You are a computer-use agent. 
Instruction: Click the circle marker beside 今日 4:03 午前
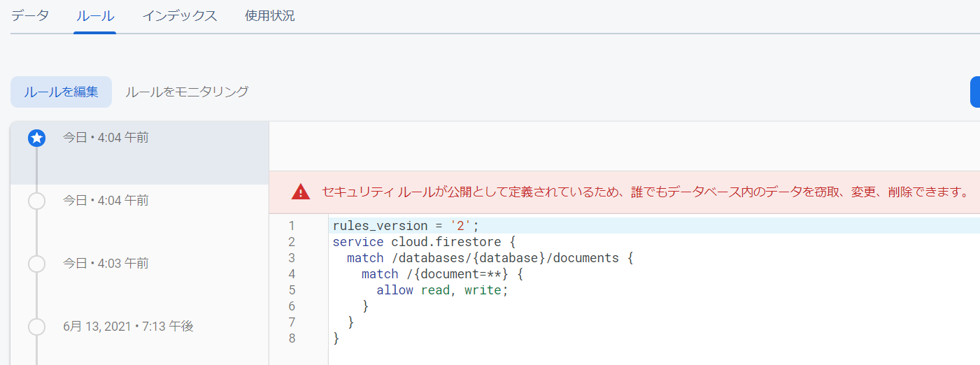coord(36,264)
